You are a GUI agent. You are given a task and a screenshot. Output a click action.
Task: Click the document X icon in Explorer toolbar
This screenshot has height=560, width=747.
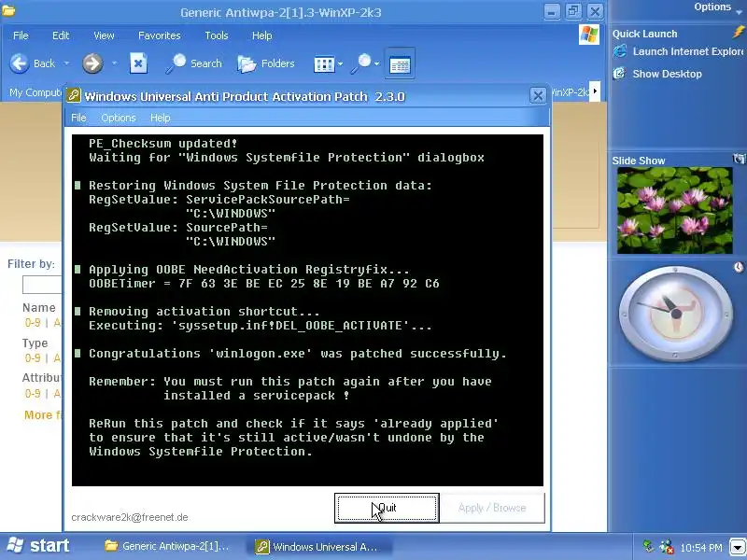pyautogui.click(x=138, y=63)
